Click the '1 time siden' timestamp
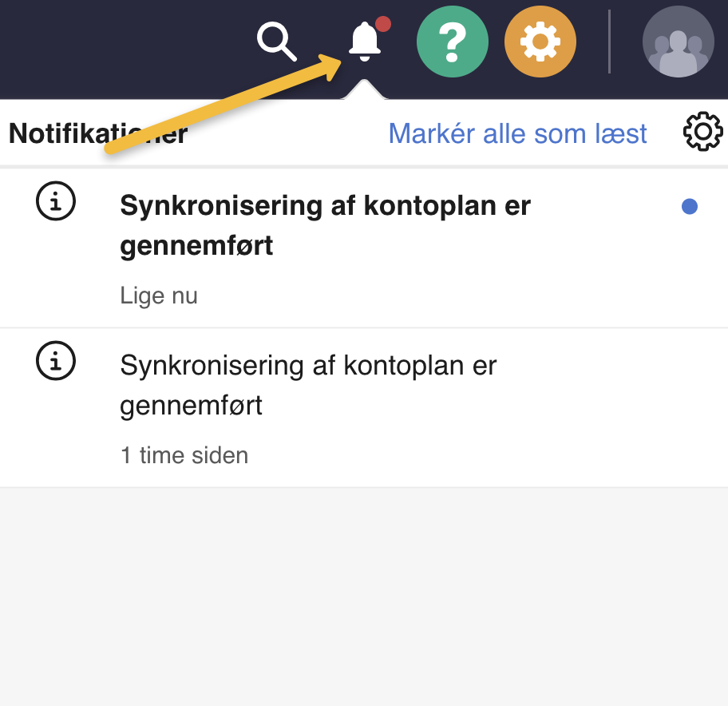This screenshot has width=728, height=706. click(184, 455)
